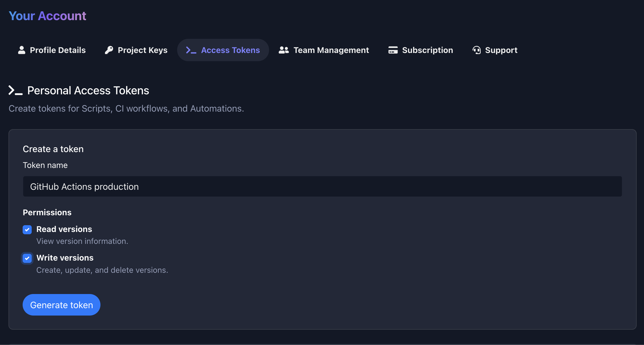Click the Profile Details person icon
The height and width of the screenshot is (345, 644).
tap(22, 50)
